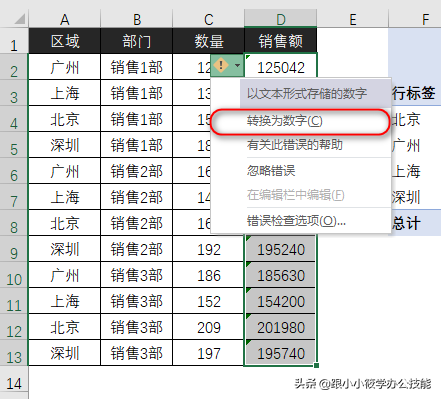Click 深圳 in row 13
The image size is (441, 399).
tap(65, 353)
